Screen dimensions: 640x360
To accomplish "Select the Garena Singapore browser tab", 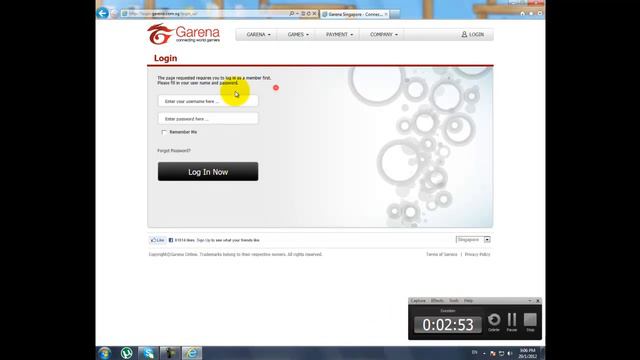I will pos(354,14).
